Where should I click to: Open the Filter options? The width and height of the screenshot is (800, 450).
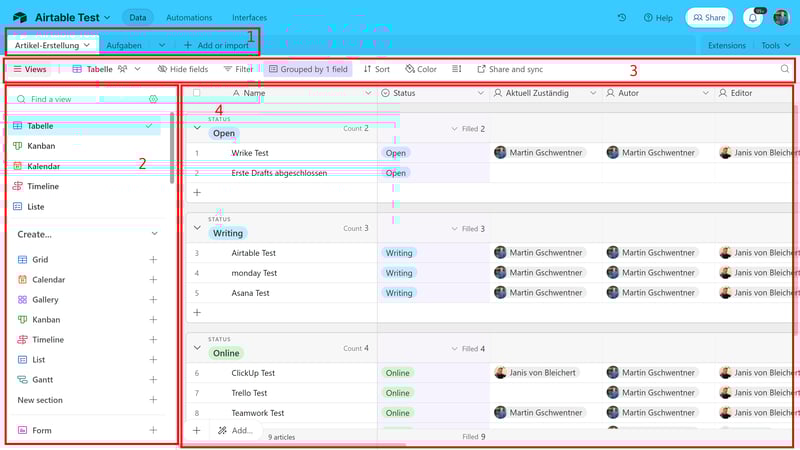coord(238,69)
